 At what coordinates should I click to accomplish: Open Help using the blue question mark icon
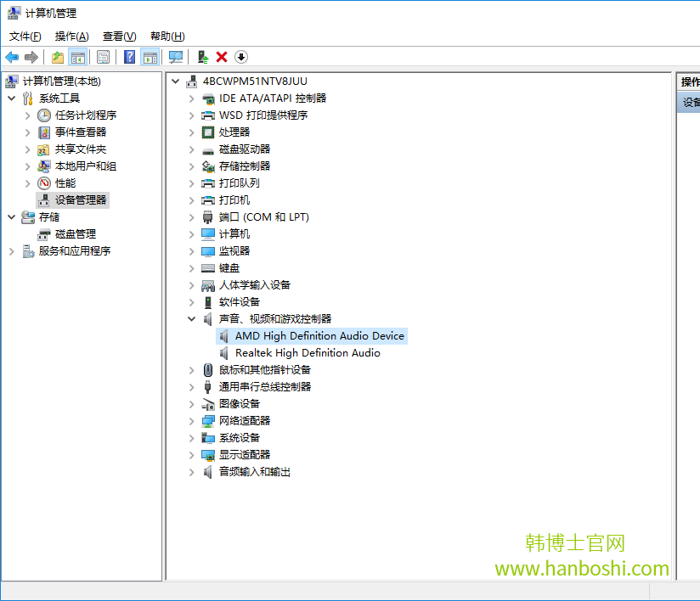coord(127,56)
